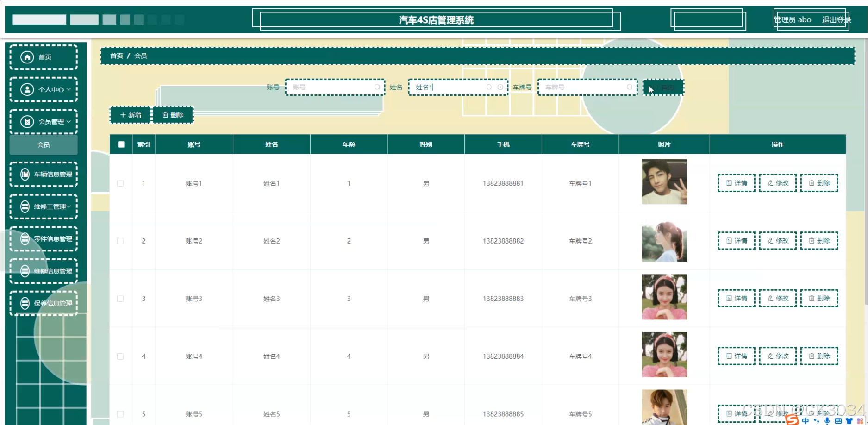Screen dimensions: 868x425
Task: Click the magnifier icon in 账号 search box
Action: pos(377,87)
